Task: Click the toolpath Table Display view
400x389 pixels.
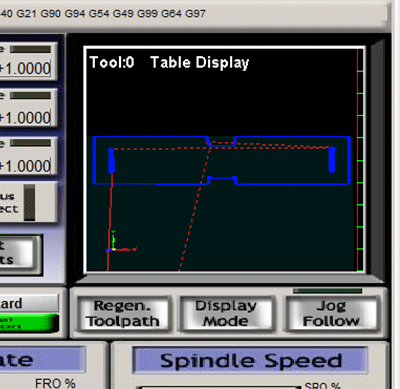Action: coord(225,160)
